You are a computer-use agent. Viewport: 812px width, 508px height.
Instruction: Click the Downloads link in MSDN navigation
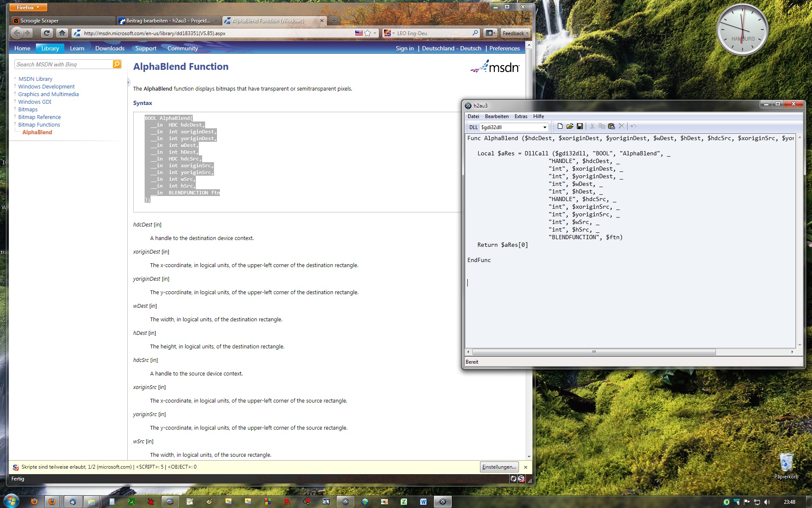point(110,48)
